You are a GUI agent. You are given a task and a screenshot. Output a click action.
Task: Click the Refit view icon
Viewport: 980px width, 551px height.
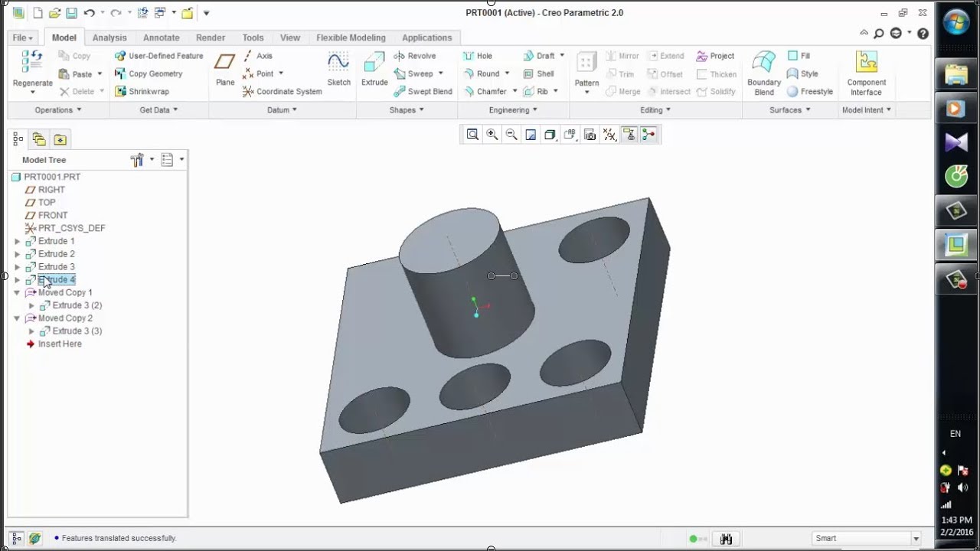[472, 135]
